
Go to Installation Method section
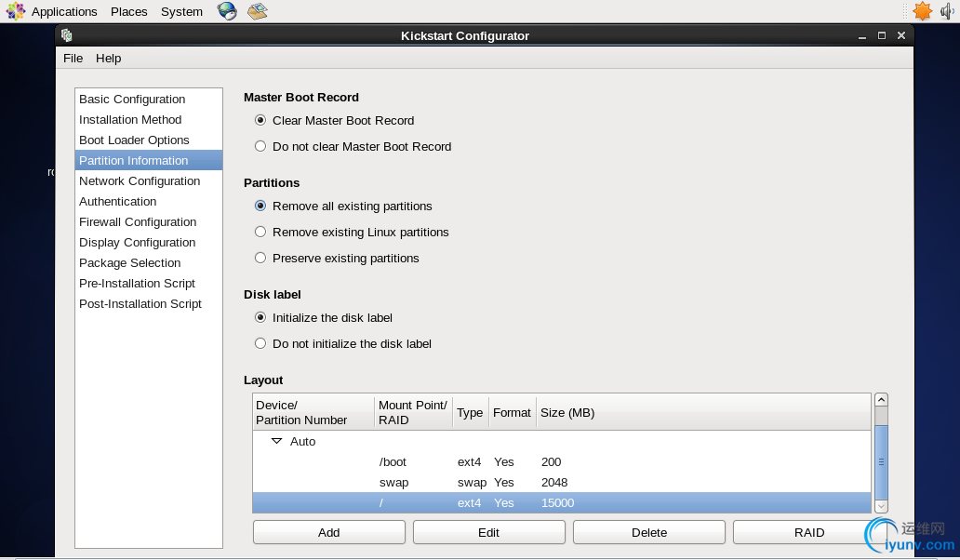point(148,119)
